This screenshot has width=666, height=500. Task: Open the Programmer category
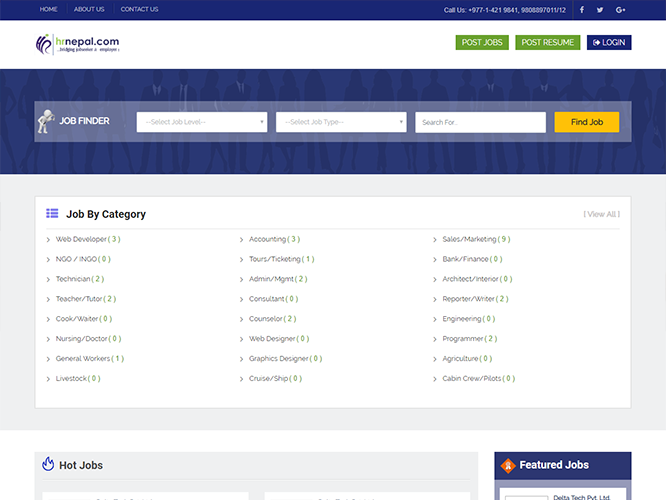470,339
